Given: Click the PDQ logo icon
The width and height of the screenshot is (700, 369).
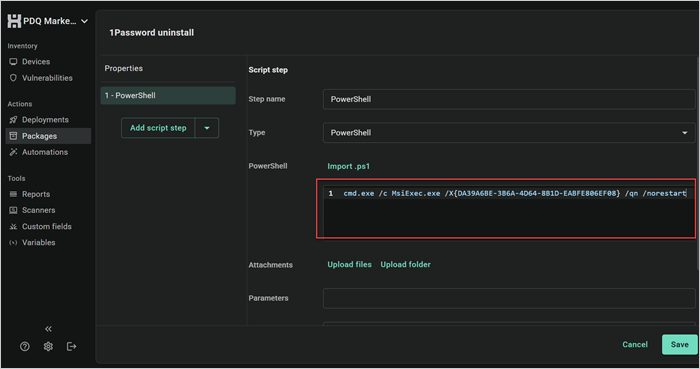Looking at the screenshot, I should pos(14,21).
